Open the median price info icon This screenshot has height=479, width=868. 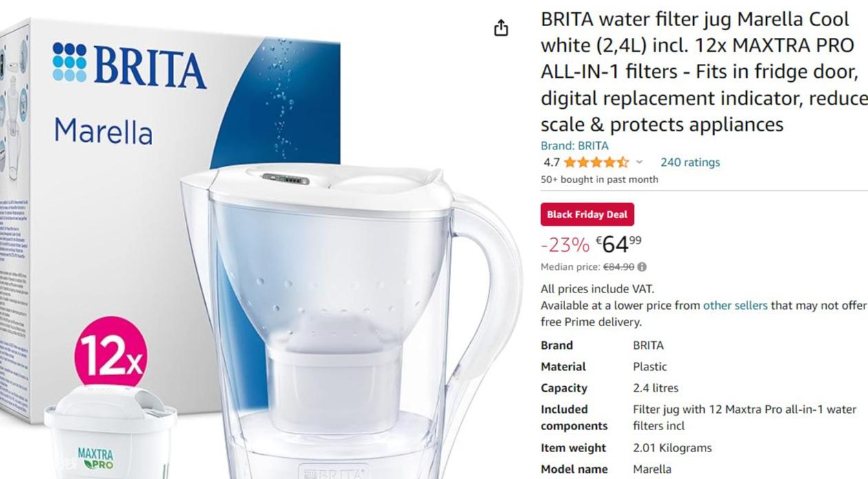coord(642,267)
